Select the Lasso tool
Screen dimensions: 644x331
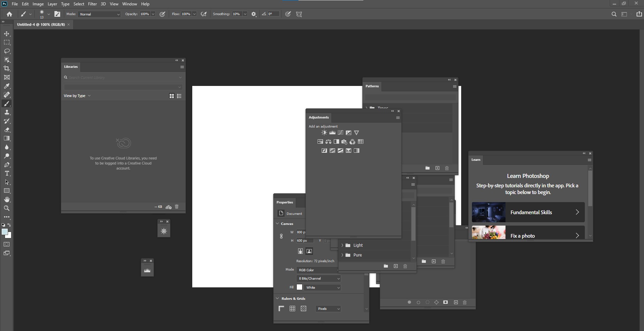click(x=7, y=51)
